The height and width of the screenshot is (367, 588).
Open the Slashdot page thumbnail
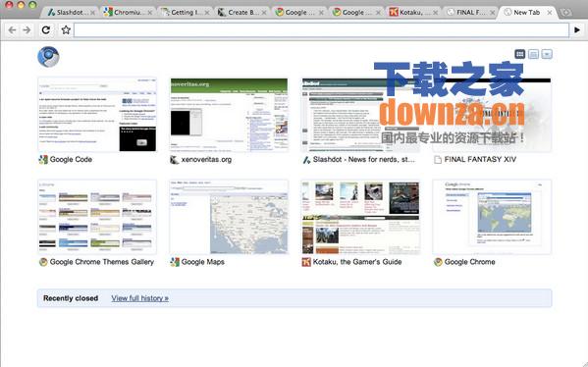360,115
